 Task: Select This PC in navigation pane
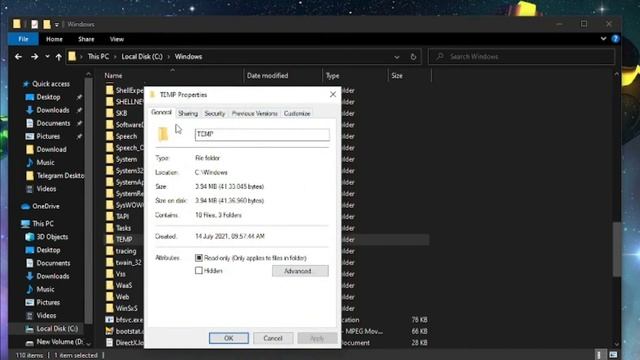(43, 224)
